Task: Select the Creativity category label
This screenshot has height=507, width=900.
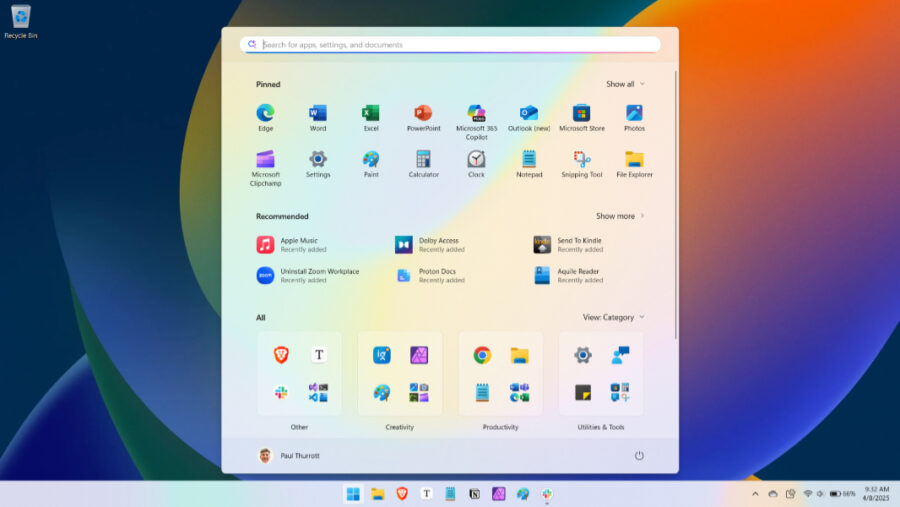Action: click(x=399, y=427)
